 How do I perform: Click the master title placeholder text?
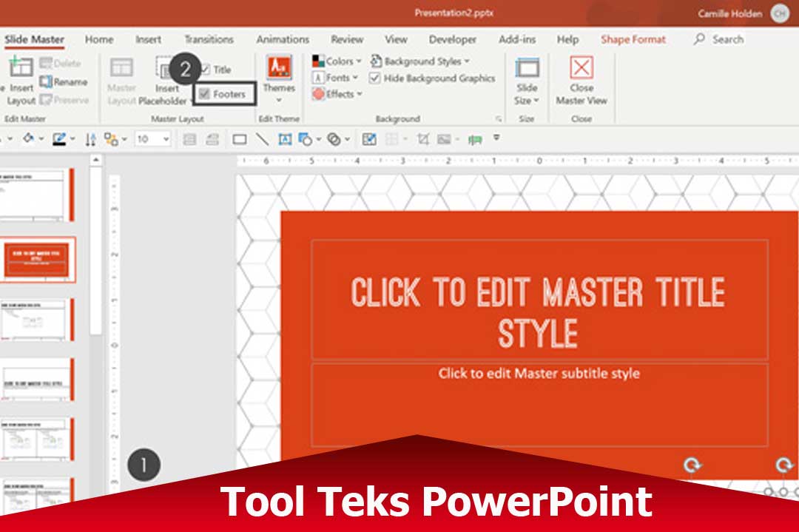tap(538, 312)
